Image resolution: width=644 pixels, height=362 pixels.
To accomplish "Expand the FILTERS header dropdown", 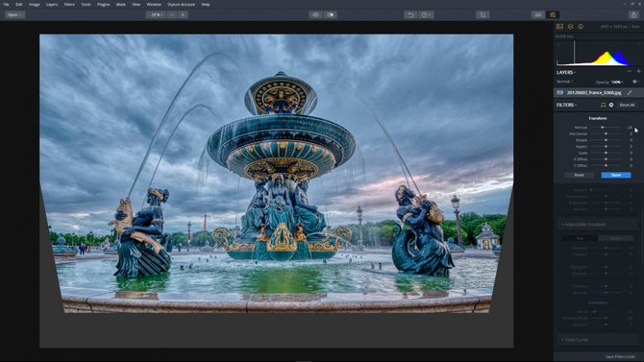I will 567,105.
